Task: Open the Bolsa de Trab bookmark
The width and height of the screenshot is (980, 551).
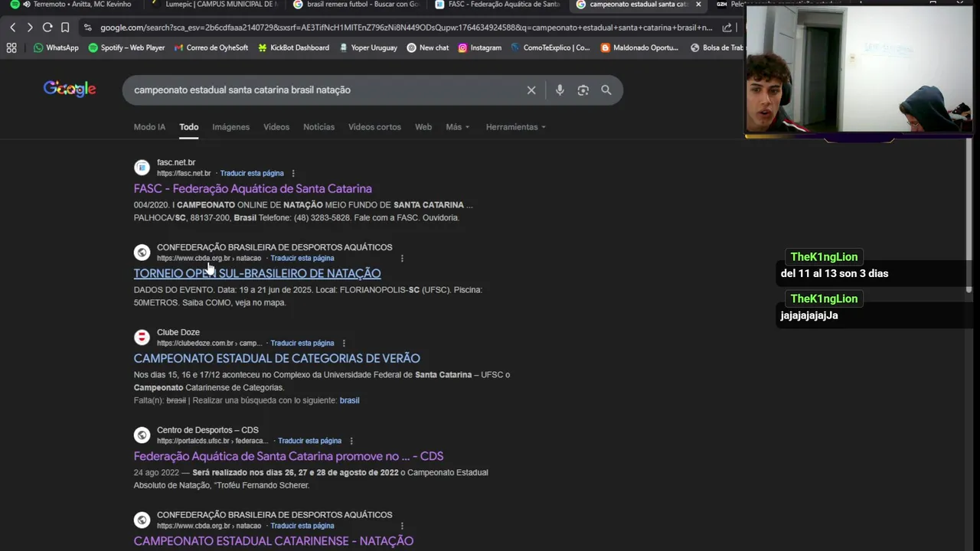Action: pos(717,47)
